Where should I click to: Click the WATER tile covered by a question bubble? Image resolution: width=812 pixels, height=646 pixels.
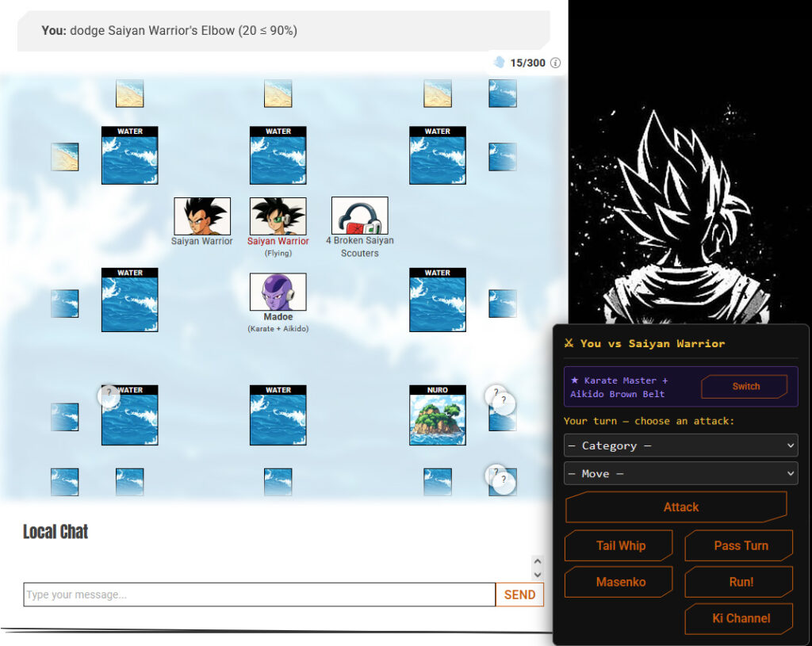click(x=129, y=415)
